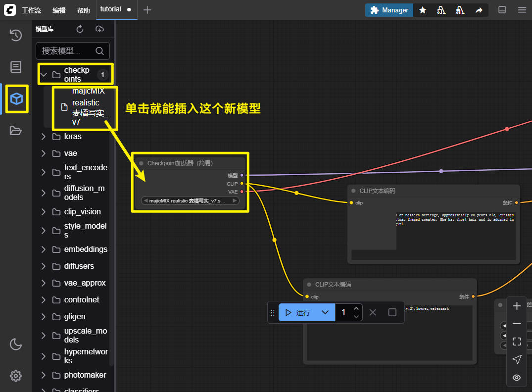Cancel current run with X icon
This screenshot has height=392, width=532.
coord(373,312)
